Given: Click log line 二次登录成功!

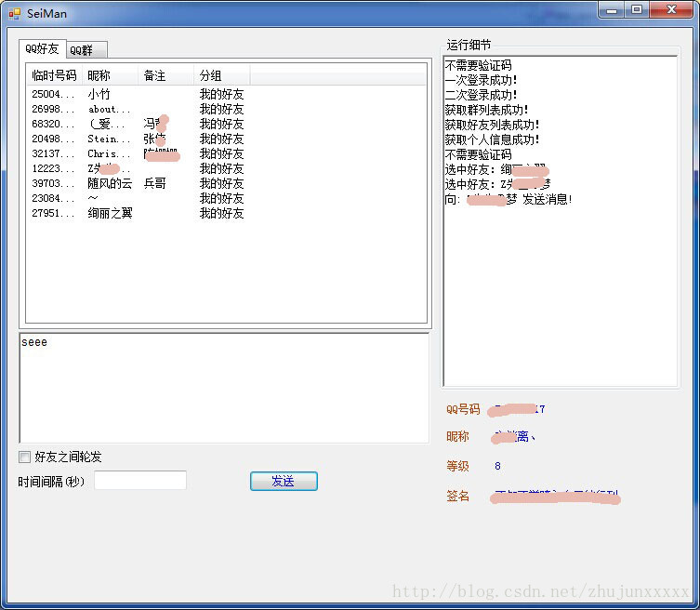Looking at the screenshot, I should tap(481, 95).
